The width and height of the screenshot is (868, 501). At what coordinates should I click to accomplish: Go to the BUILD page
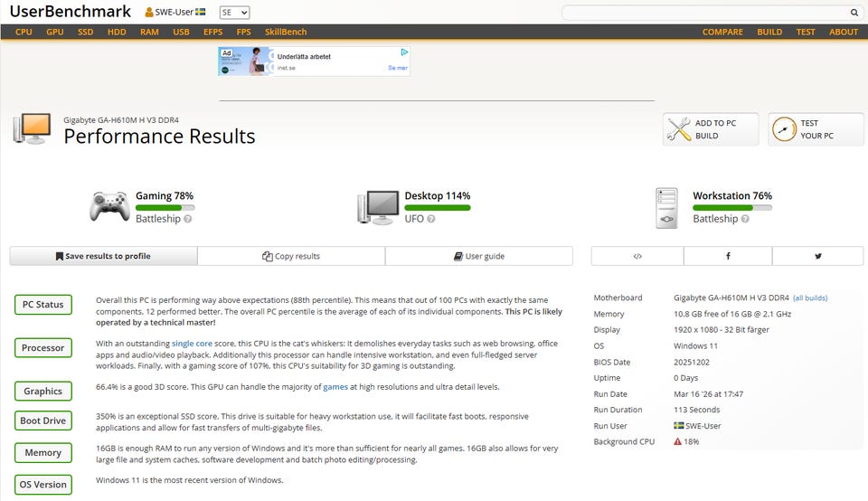click(769, 33)
